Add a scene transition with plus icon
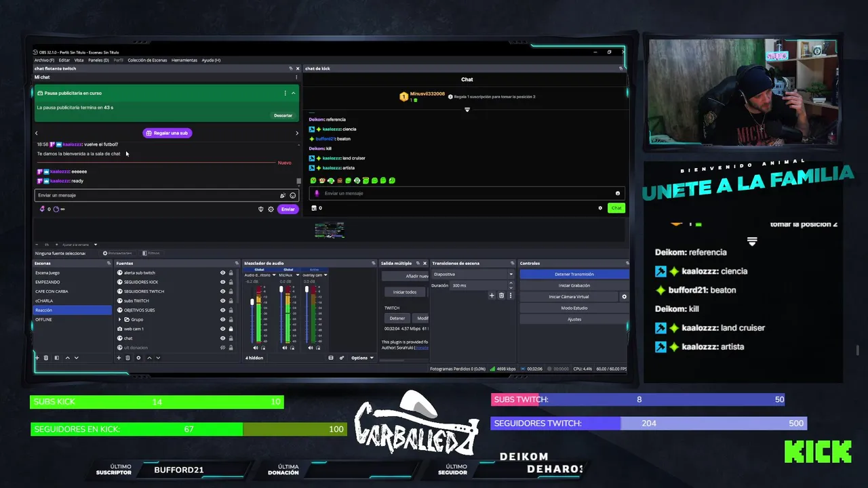Image resolution: width=868 pixels, height=488 pixels. (492, 296)
